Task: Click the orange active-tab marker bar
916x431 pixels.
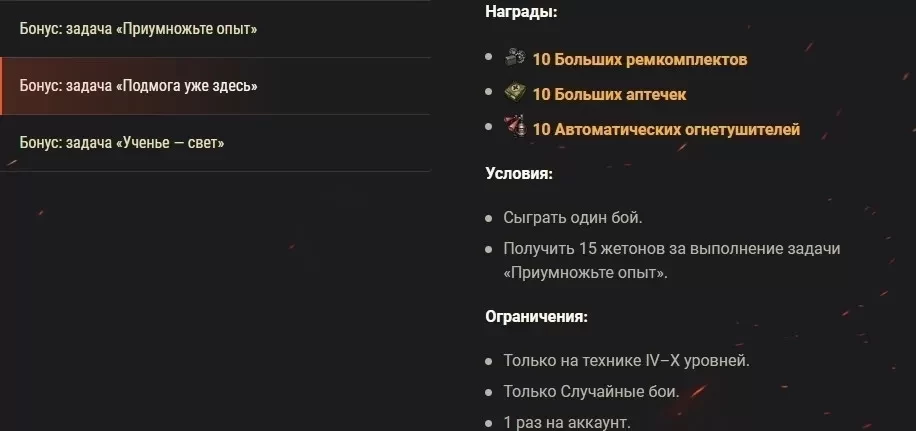Action: pyautogui.click(x=1, y=86)
